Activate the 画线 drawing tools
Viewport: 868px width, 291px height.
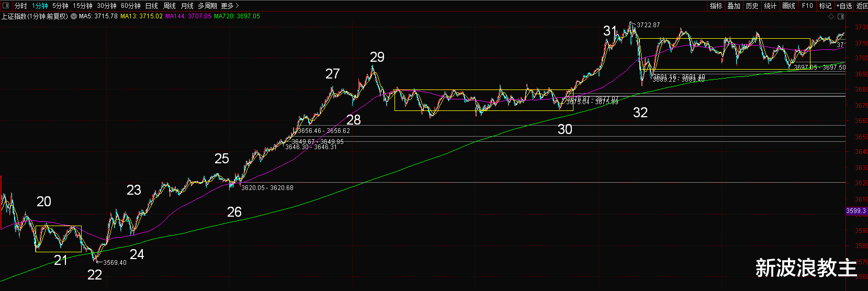point(788,6)
